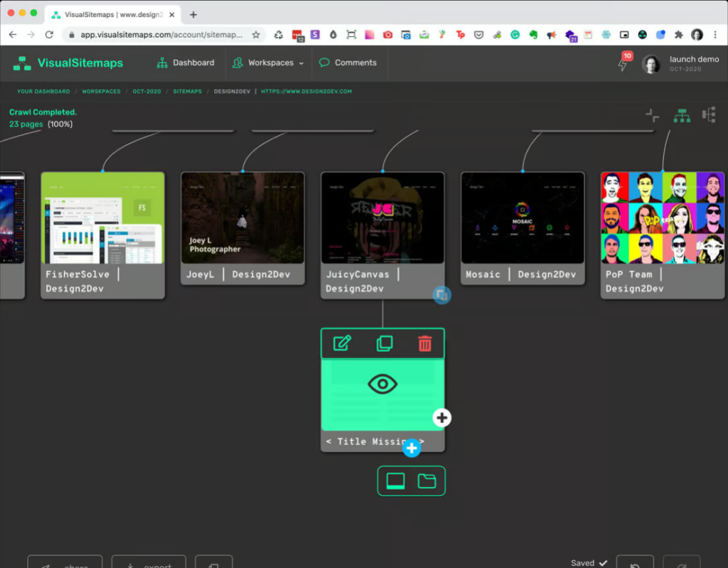The height and width of the screenshot is (568, 728).
Task: Go to WORKSPACES breadcrumb link
Action: pyautogui.click(x=101, y=92)
